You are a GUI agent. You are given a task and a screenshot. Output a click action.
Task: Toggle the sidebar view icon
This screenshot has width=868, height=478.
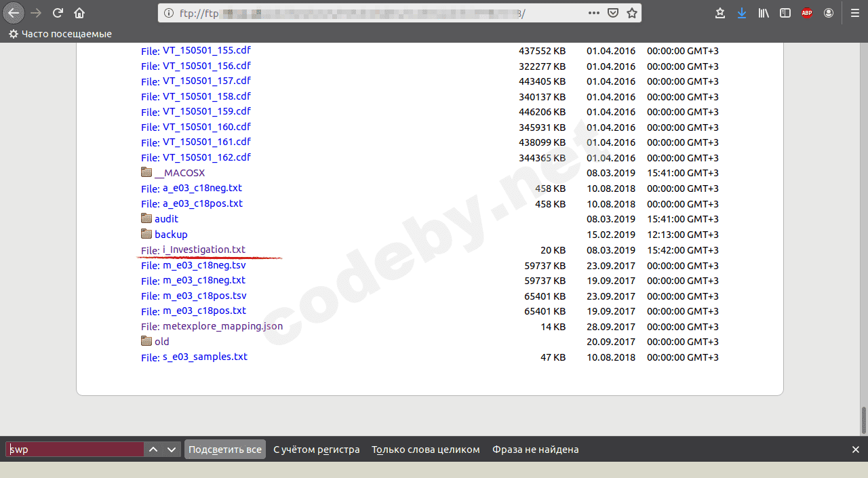785,13
